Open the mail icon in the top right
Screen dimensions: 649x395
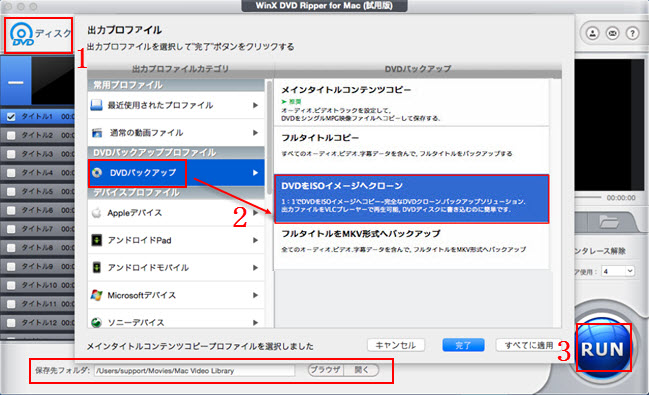coord(612,33)
